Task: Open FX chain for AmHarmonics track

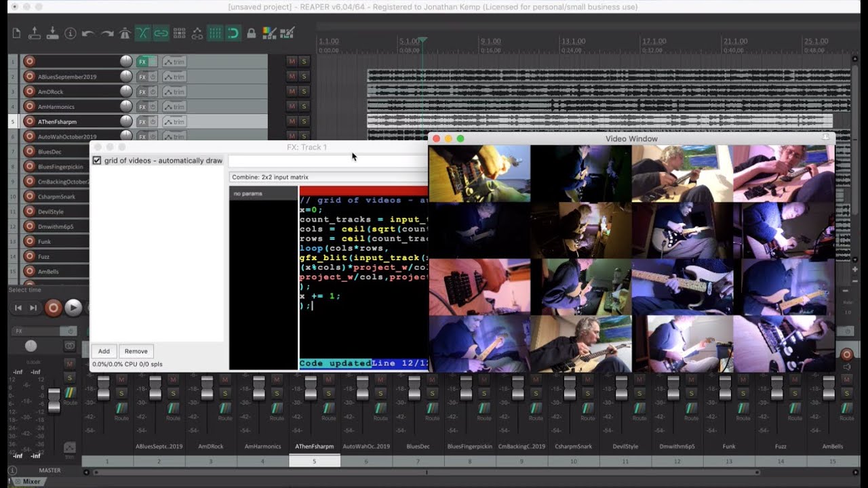Action: coord(142,106)
